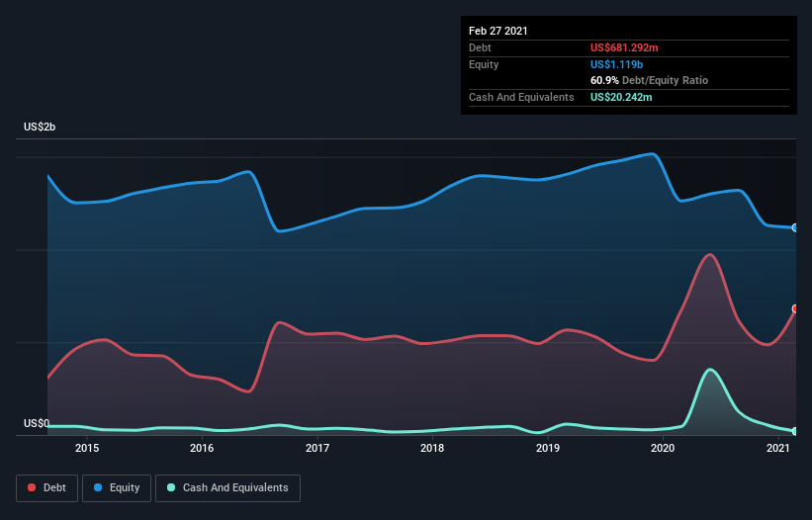Click the 2019 x-axis label
This screenshot has height=520, width=812.
point(548,448)
